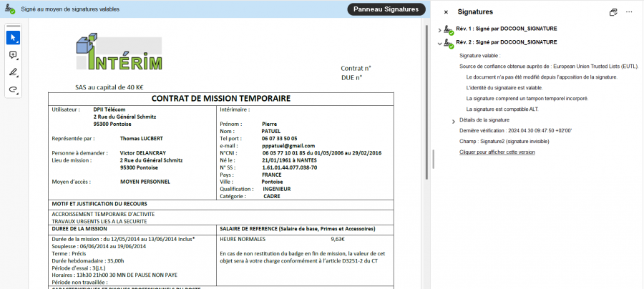Open link Cliquer pour afficher cette version
Viewport: 644px width, 289px height.
coord(497,152)
